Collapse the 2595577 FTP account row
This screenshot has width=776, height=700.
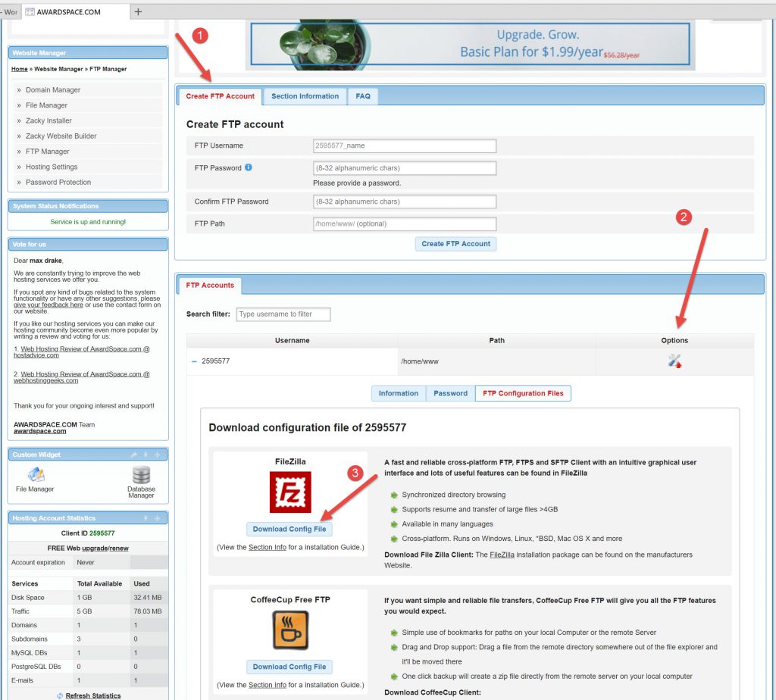coord(194,361)
